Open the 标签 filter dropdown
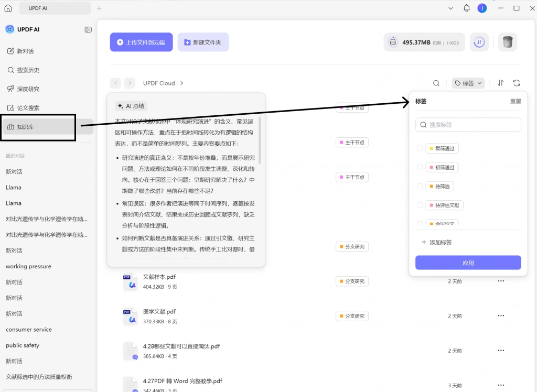537x392 pixels. pyautogui.click(x=468, y=83)
